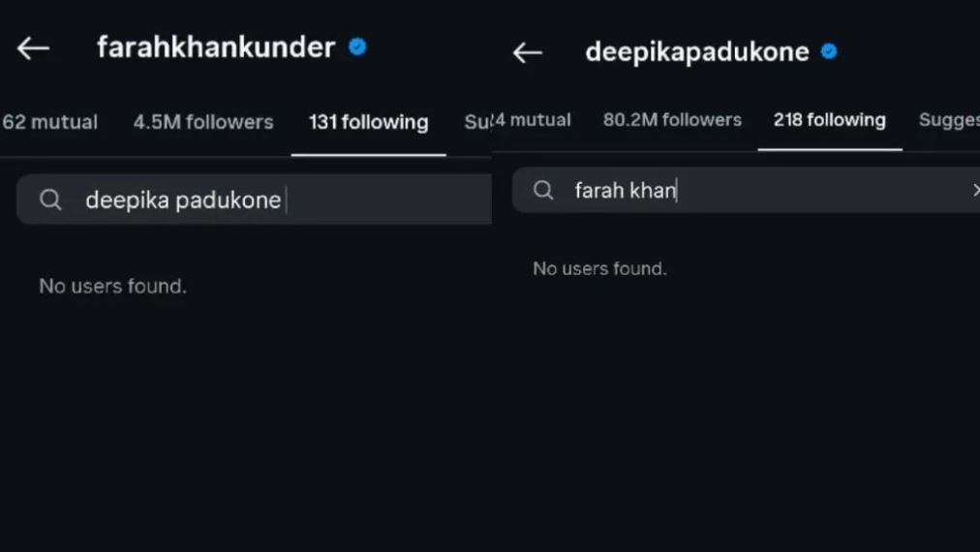The image size is (980, 552).
Task: Open the mutual tab on deepikapadukone panel
Action: point(532,119)
